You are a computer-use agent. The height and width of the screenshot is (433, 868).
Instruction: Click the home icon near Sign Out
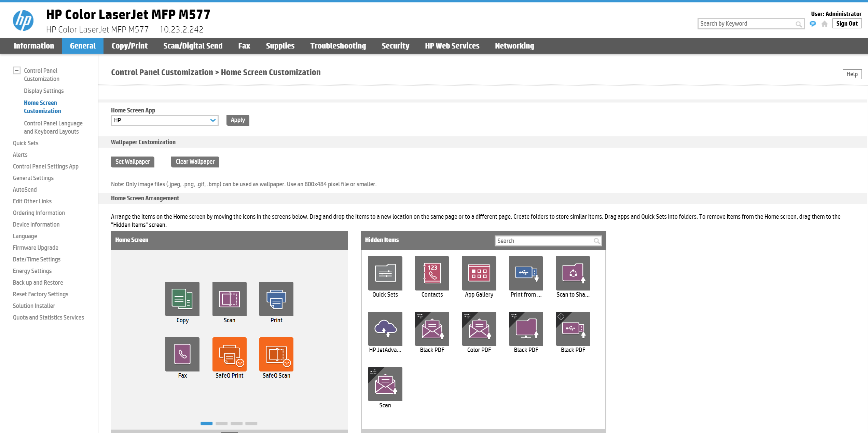(x=824, y=24)
